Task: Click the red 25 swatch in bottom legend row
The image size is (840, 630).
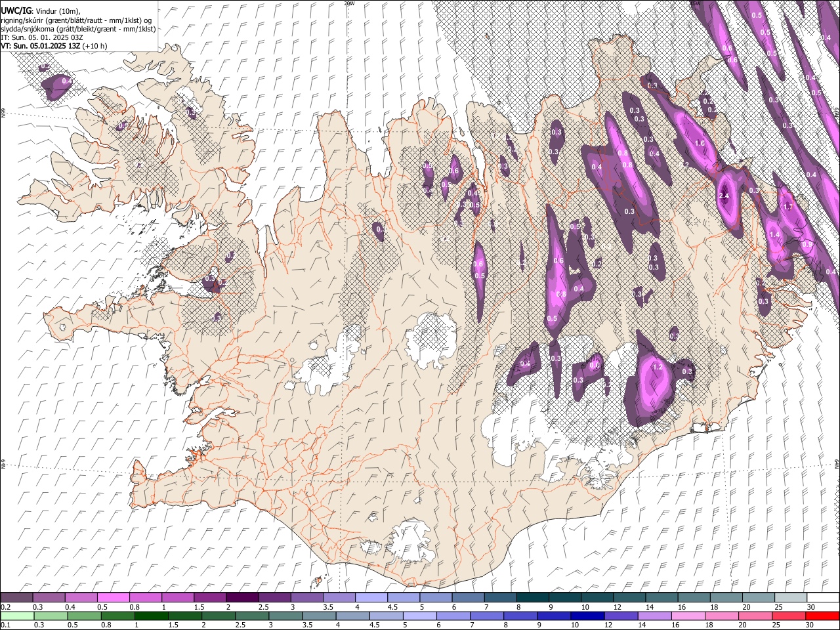Action: (789, 616)
